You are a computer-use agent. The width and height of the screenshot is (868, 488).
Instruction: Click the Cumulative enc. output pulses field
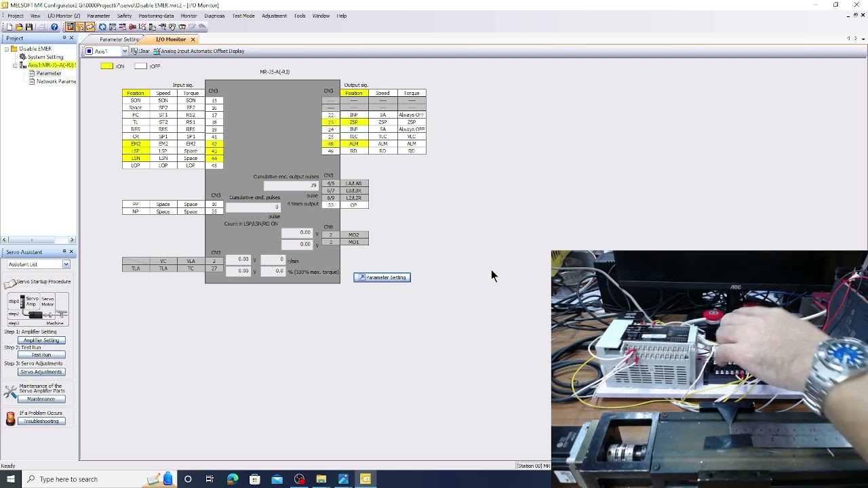pyautogui.click(x=291, y=185)
